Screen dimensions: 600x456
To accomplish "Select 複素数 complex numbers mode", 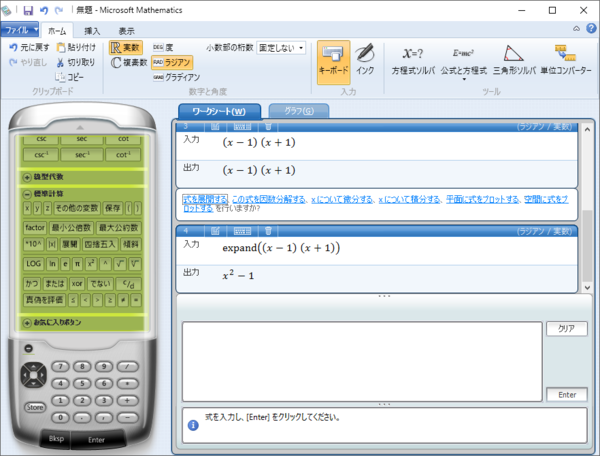I will (x=129, y=62).
